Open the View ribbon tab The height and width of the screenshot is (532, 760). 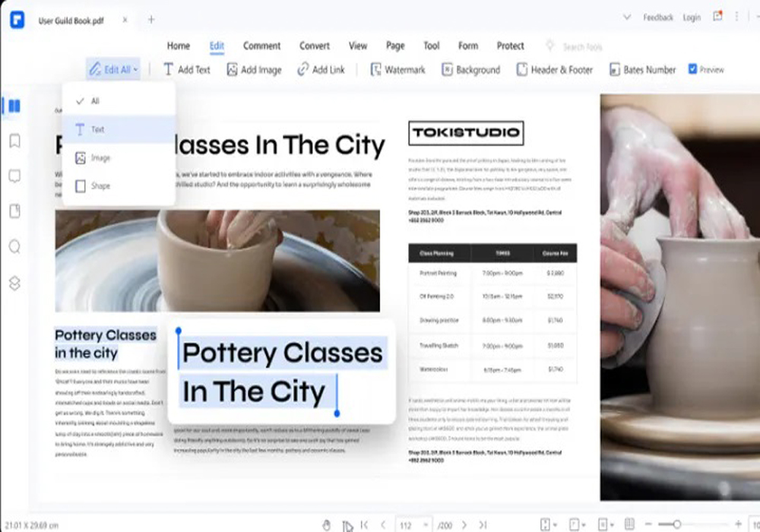358,46
